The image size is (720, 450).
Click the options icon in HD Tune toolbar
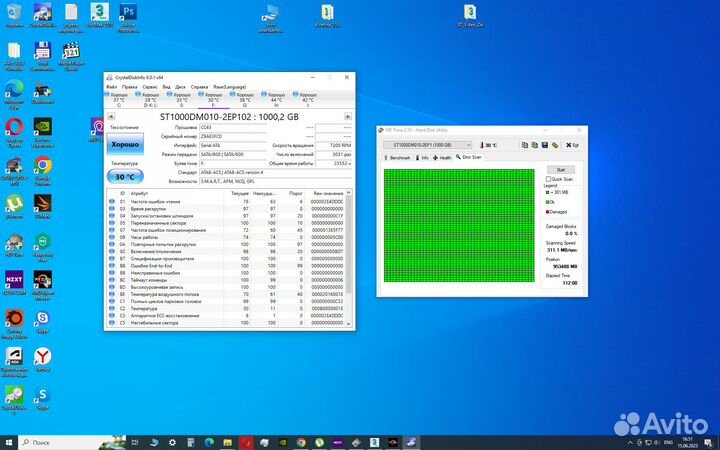point(555,145)
